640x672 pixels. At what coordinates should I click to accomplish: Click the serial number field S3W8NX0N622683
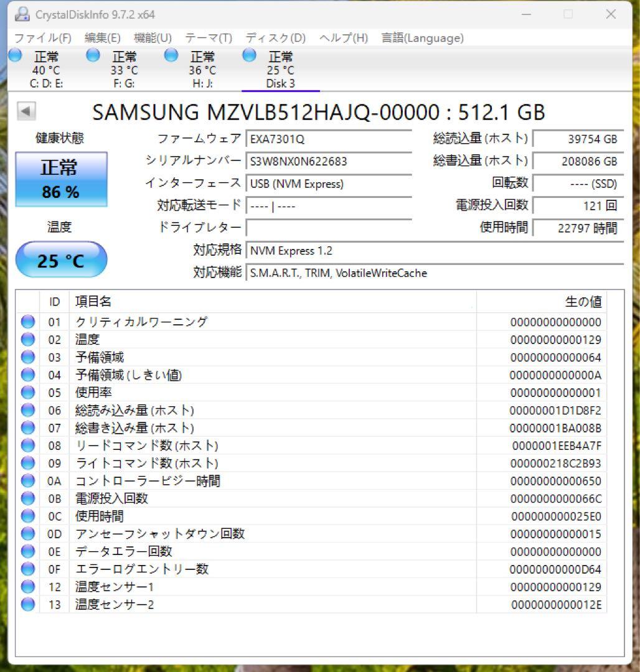point(329,162)
